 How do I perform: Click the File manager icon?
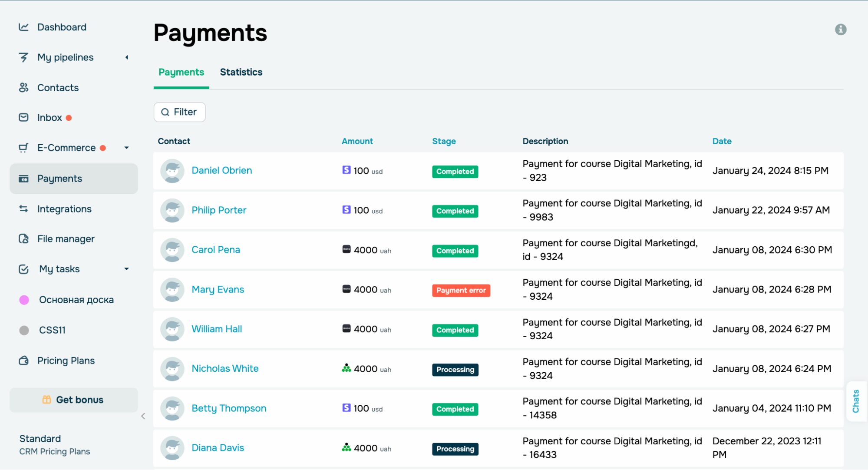pyautogui.click(x=23, y=239)
